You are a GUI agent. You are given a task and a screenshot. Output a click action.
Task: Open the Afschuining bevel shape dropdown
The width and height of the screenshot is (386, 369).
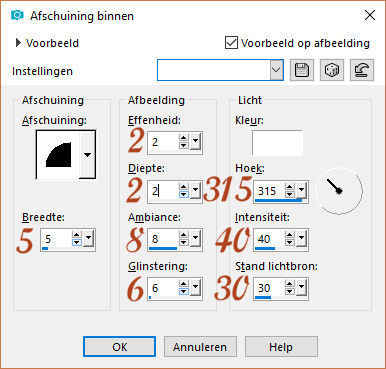point(87,155)
